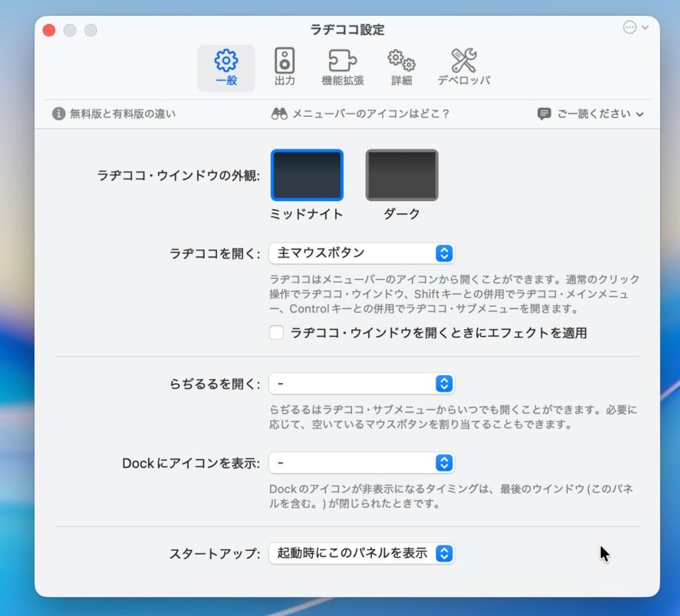Viewport: 680px width, 616px height.
Task: Open the Dockにアイコンを表示 dropdown
Action: tap(362, 463)
